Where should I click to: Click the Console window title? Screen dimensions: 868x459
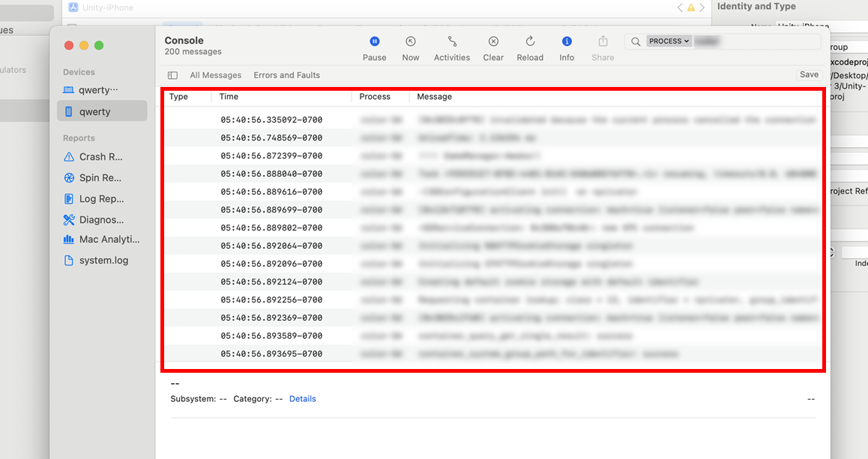coord(184,40)
